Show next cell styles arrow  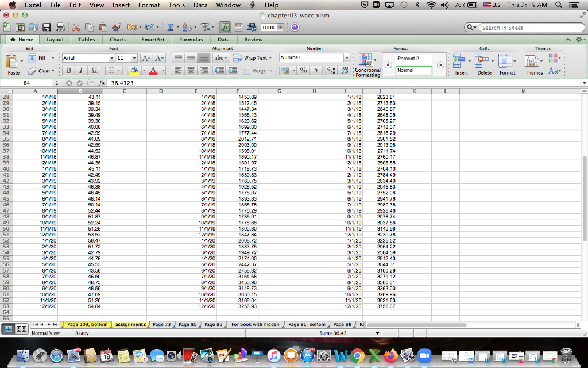pyautogui.click(x=440, y=64)
